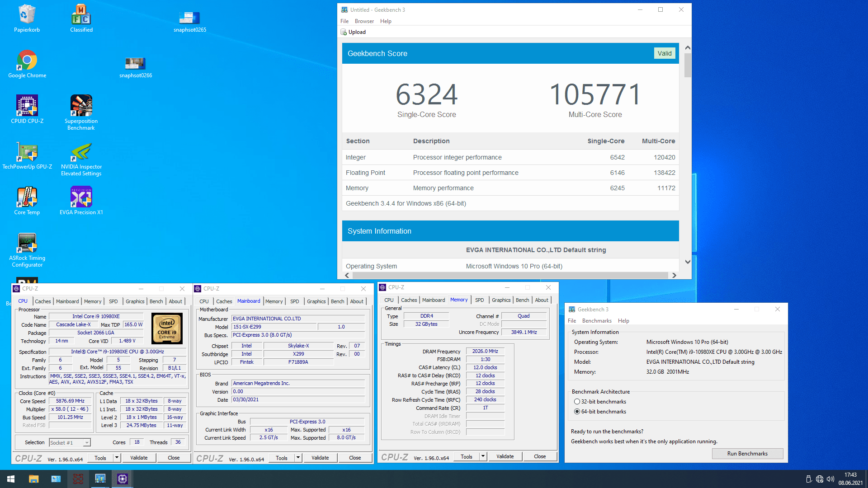Expand Tools dropdown arrow in CPU window
Viewport: 868px width, 488px height.
[x=117, y=458]
